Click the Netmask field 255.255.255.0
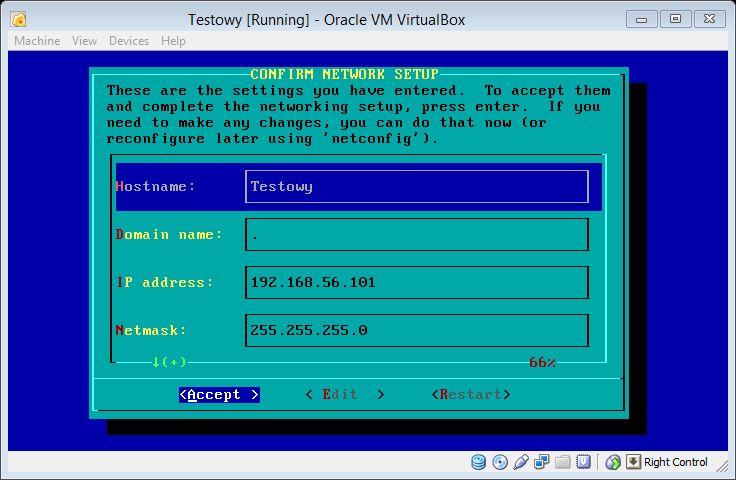The image size is (736, 480). 417,330
